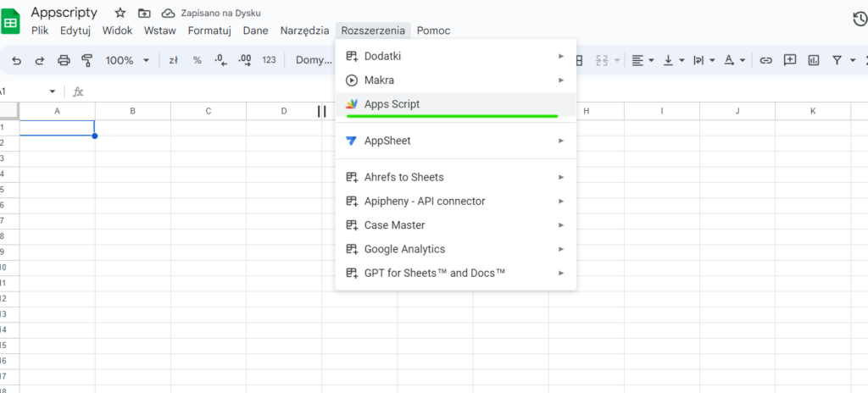Screen dimensions: 868x393
Task: Select column B header
Action: [x=133, y=111]
